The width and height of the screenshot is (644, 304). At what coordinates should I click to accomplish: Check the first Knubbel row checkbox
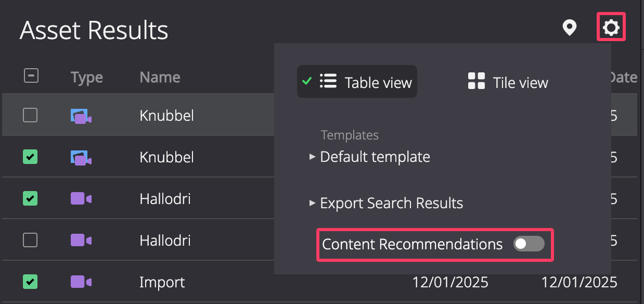click(x=30, y=115)
